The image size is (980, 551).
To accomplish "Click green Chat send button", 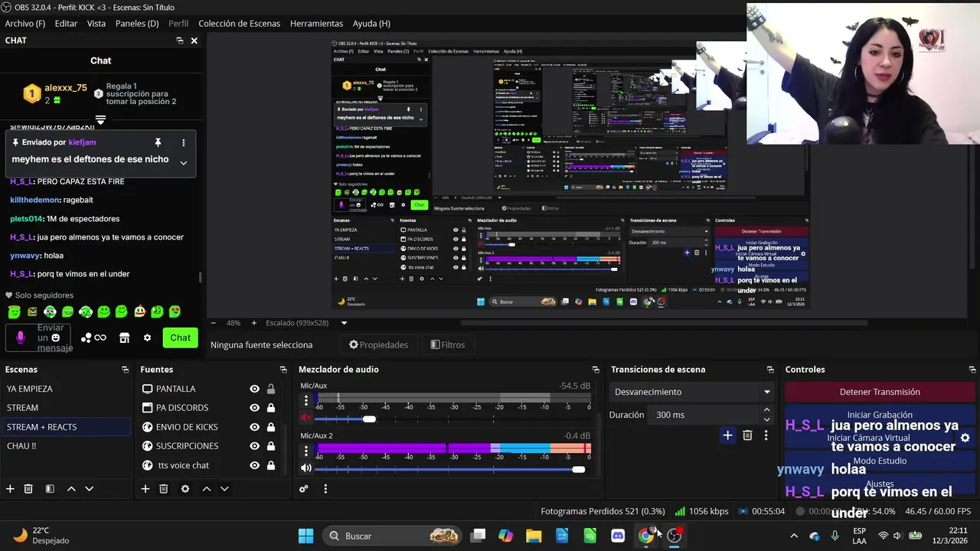I will click(181, 337).
